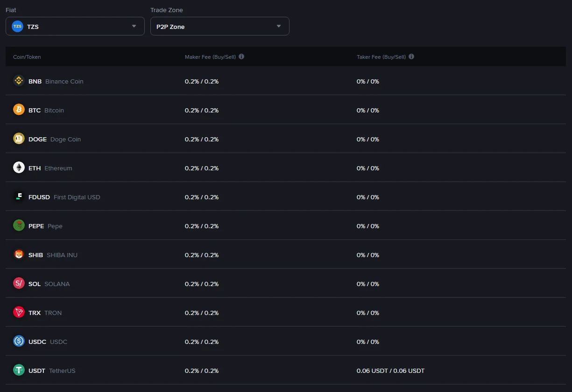
Task: Click the SOL maker fee value
Action: click(x=202, y=284)
